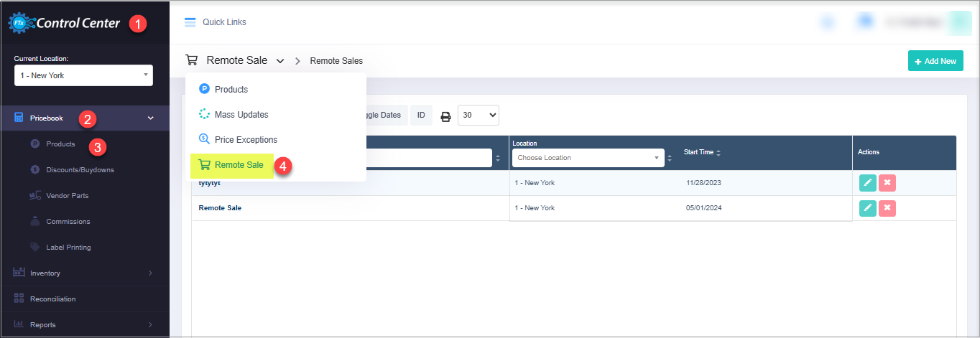Expand the Reports sidebar section
Viewport: 980px width, 338px height.
tap(85, 324)
